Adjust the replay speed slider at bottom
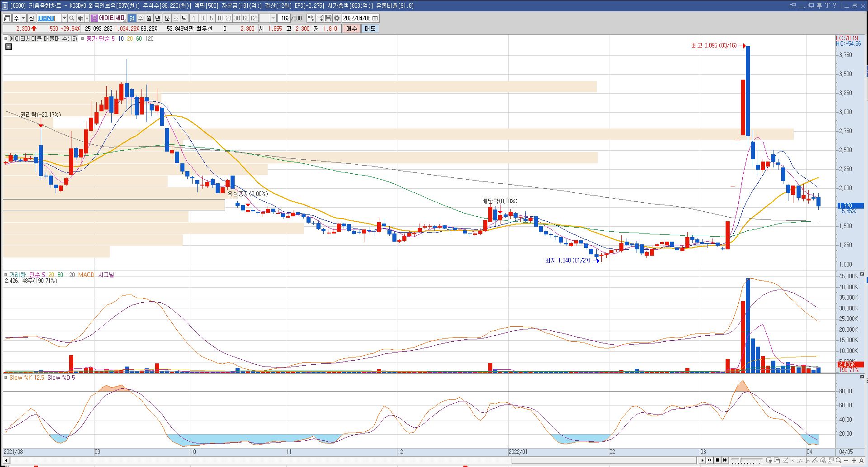Image resolution: width=868 pixels, height=467 pixels. [741, 460]
